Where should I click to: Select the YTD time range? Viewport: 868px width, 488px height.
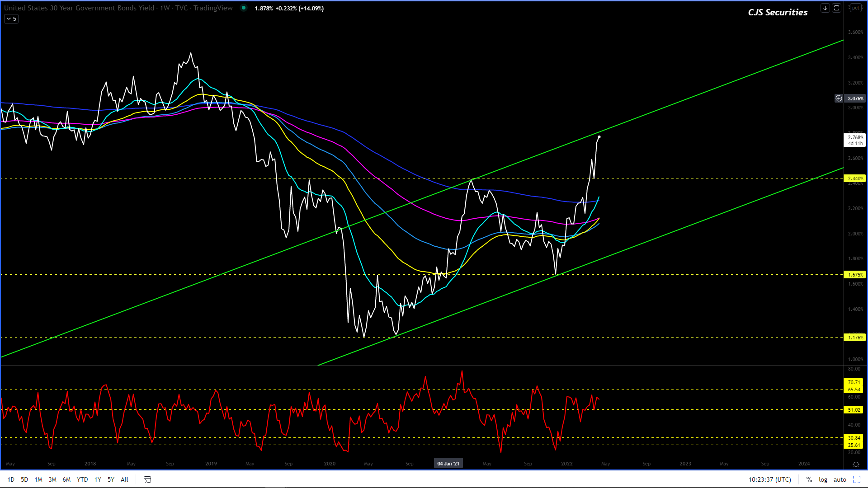coord(82,479)
